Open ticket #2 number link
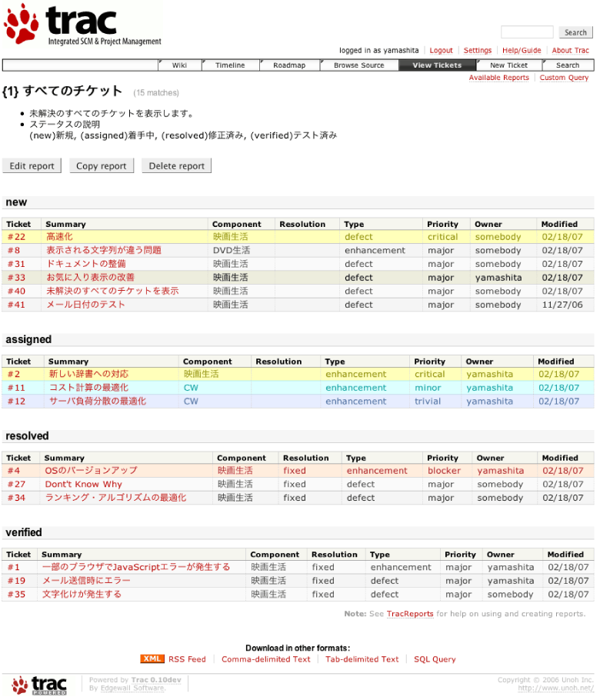Image resolution: width=600 pixels, height=700 pixels. point(14,374)
